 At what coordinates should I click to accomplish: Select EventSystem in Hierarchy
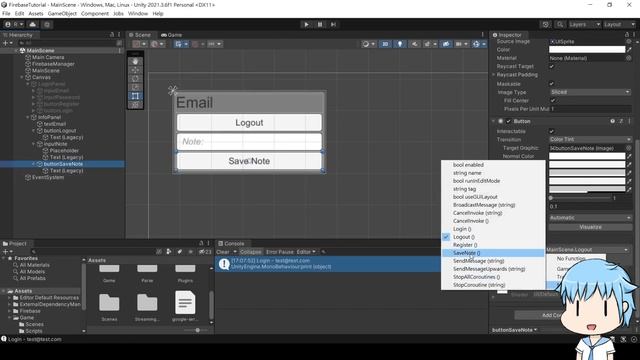tap(48, 178)
